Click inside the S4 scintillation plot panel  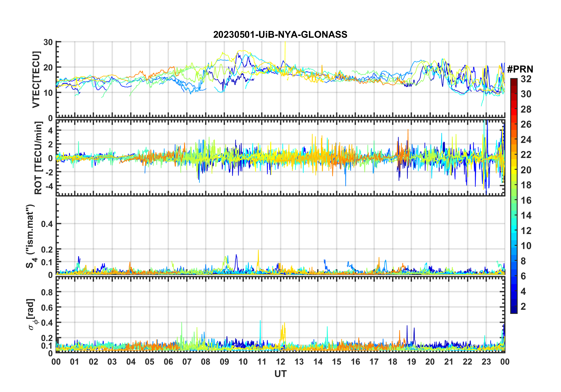(280, 236)
